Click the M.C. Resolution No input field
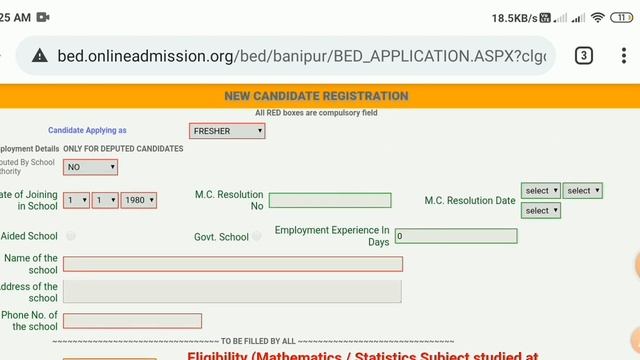Screen dimensions: 640x360 330,200
